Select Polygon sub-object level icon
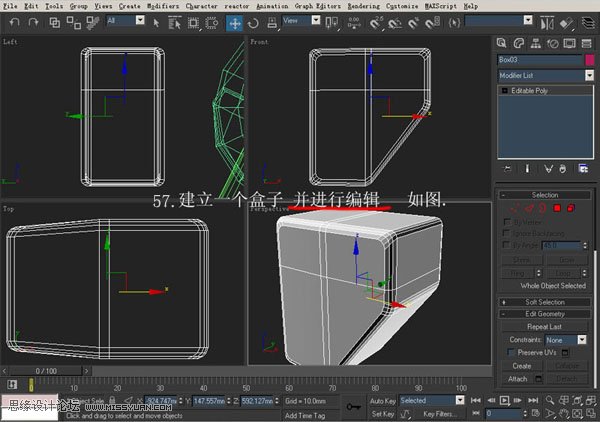 [557, 208]
